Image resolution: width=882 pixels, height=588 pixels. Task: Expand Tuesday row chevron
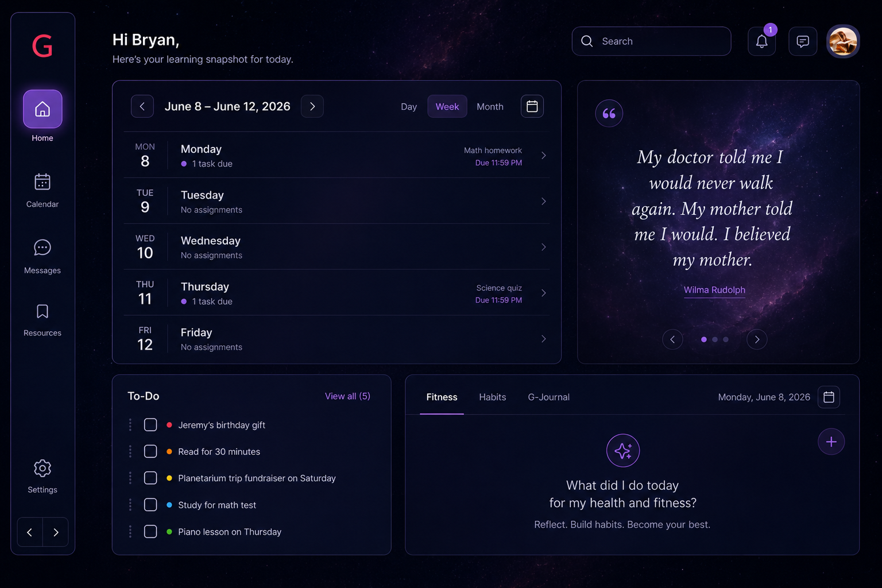543,202
